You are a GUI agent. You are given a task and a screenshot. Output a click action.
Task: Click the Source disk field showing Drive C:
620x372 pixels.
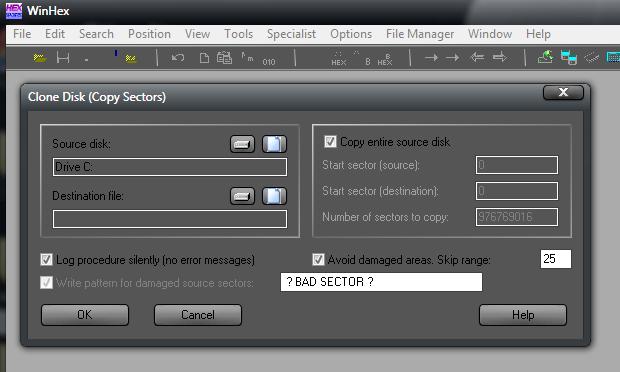pos(170,167)
